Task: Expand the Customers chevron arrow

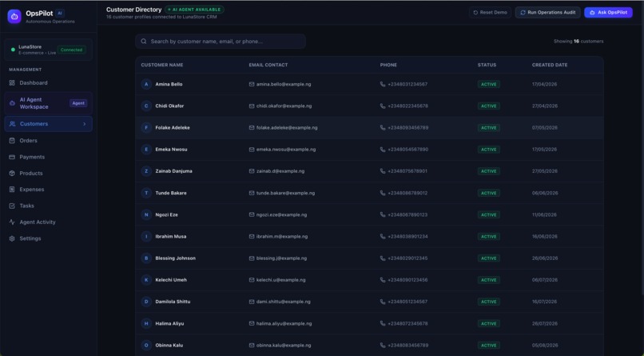Action: point(85,124)
